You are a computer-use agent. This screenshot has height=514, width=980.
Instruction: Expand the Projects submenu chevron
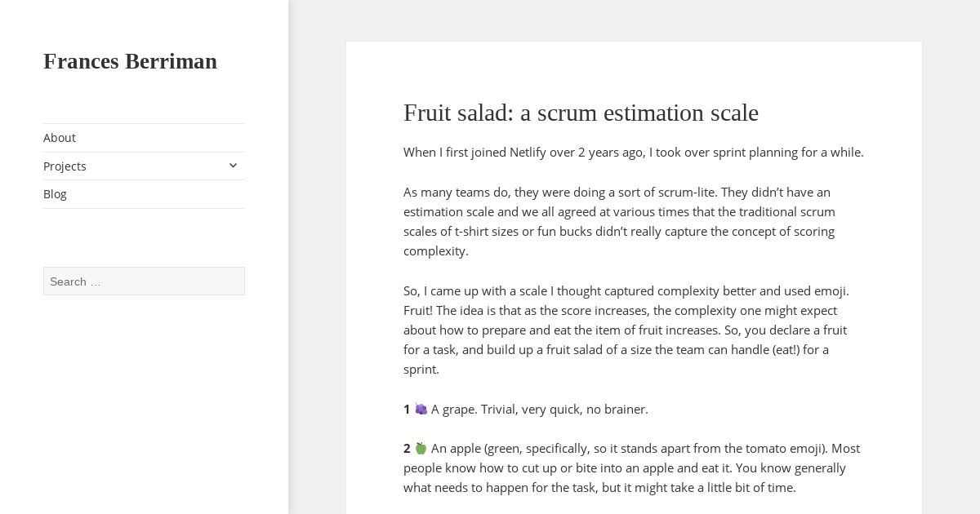[233, 166]
